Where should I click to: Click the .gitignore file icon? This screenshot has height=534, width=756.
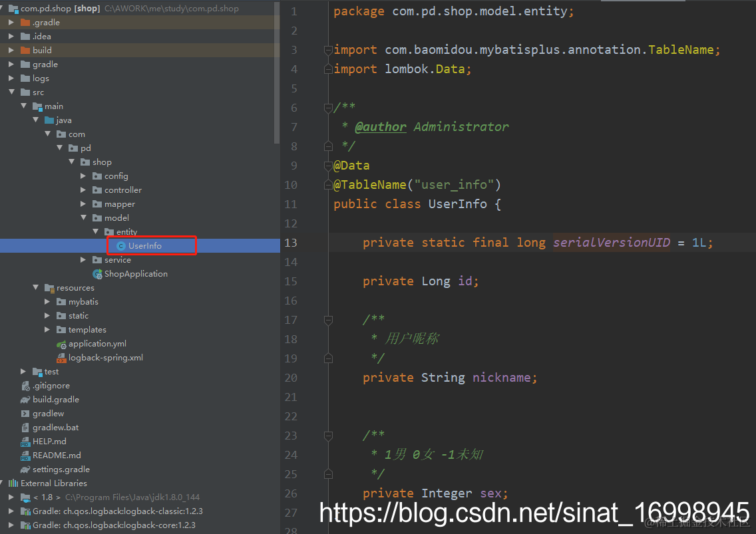25,386
